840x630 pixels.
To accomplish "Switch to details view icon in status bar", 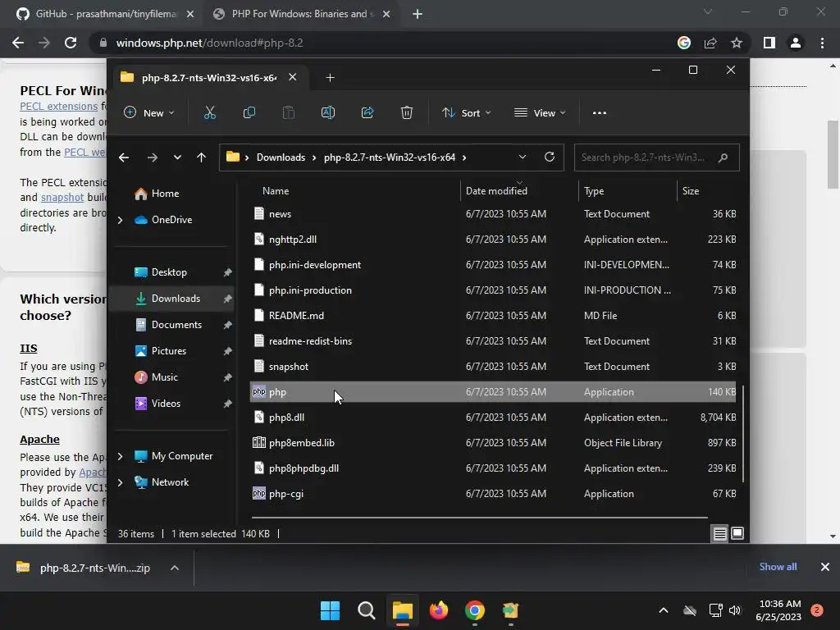I will [719, 533].
